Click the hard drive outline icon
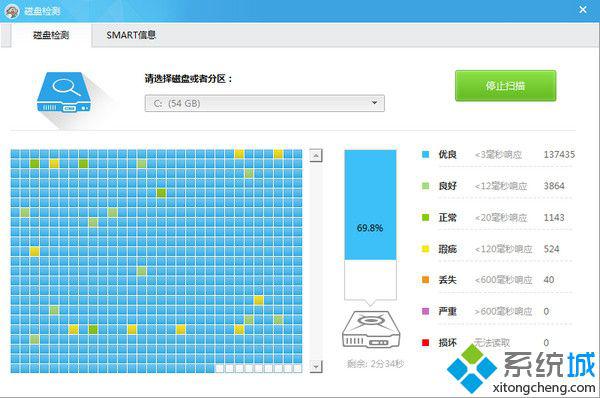Image resolution: width=600 pixels, height=398 pixels. coord(370,329)
